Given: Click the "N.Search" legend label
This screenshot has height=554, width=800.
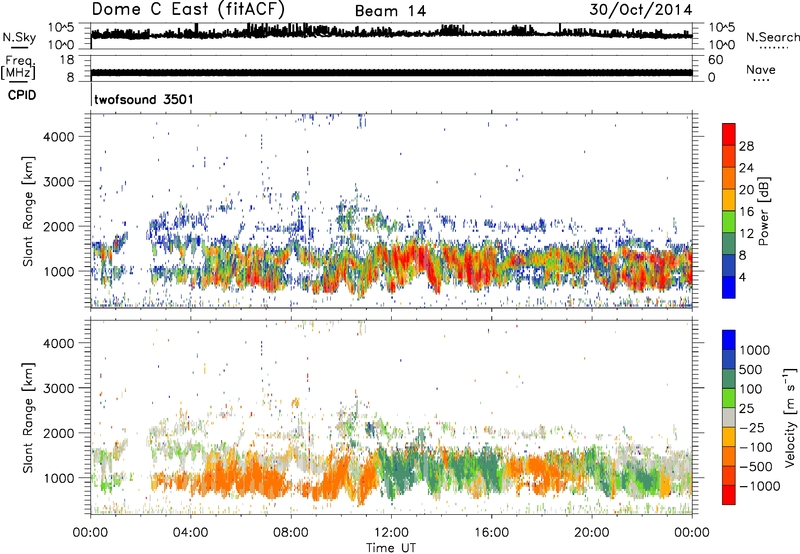Looking at the screenshot, I should click(772, 37).
